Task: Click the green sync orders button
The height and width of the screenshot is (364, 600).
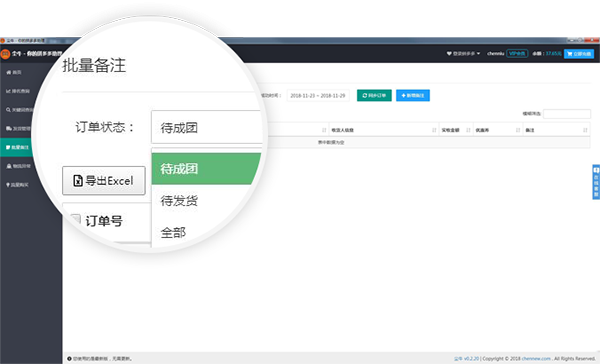Action: point(374,96)
